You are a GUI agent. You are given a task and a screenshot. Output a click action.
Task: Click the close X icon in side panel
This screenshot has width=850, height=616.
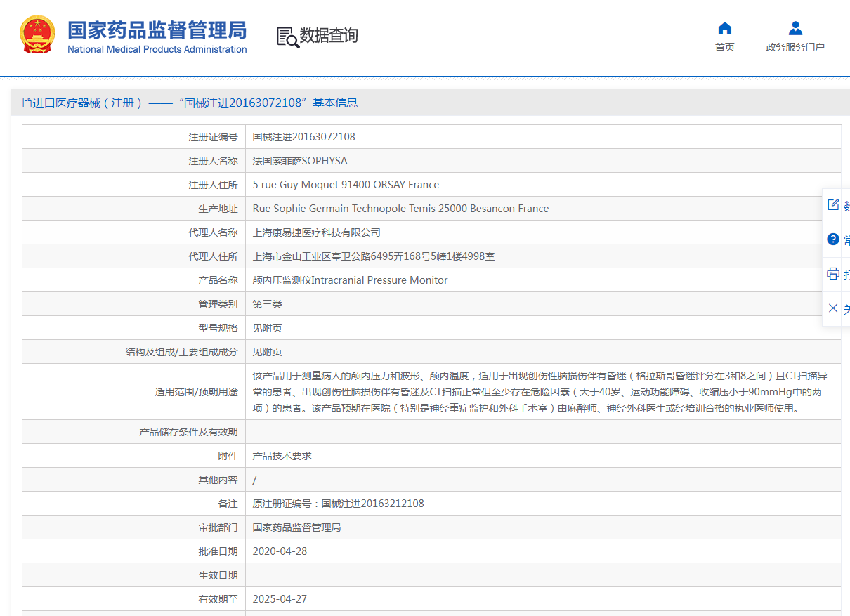(x=833, y=308)
